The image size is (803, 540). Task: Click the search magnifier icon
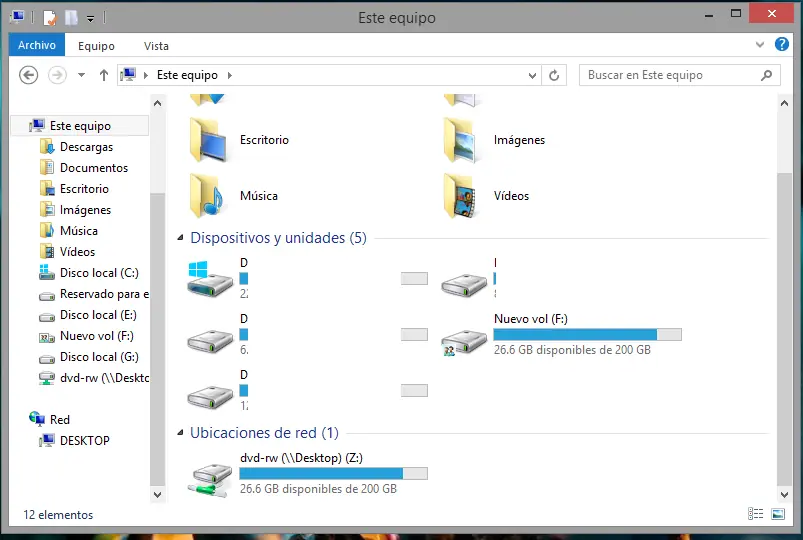pos(767,75)
